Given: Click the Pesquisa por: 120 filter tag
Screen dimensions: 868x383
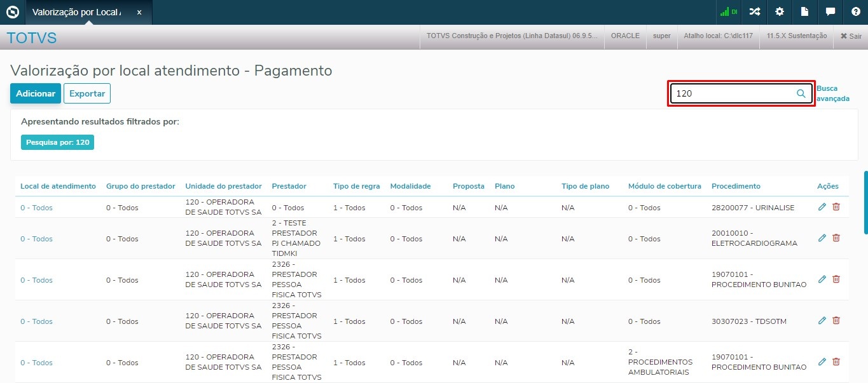Looking at the screenshot, I should coord(58,142).
